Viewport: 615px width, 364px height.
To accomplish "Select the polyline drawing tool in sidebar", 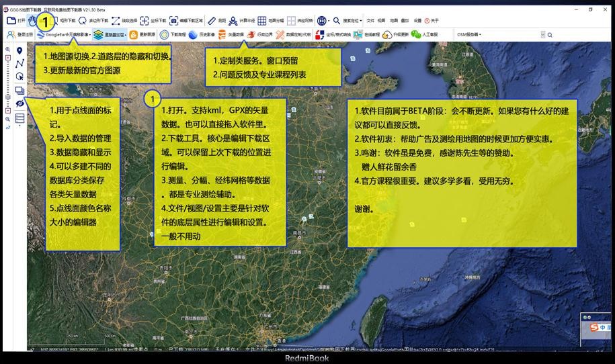I will [x=19, y=64].
